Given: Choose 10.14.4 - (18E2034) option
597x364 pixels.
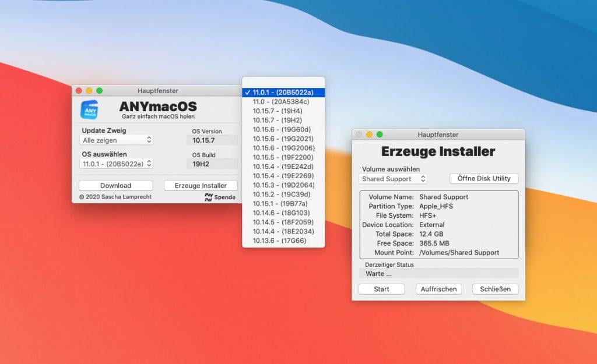Looking at the screenshot, I should 283,231.
